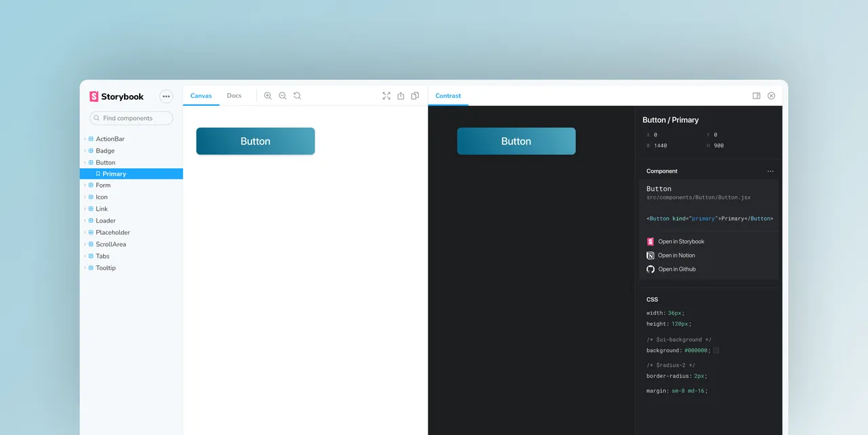Click the Button kind="primary" code snippet
This screenshot has height=435, width=868.
click(x=710, y=219)
